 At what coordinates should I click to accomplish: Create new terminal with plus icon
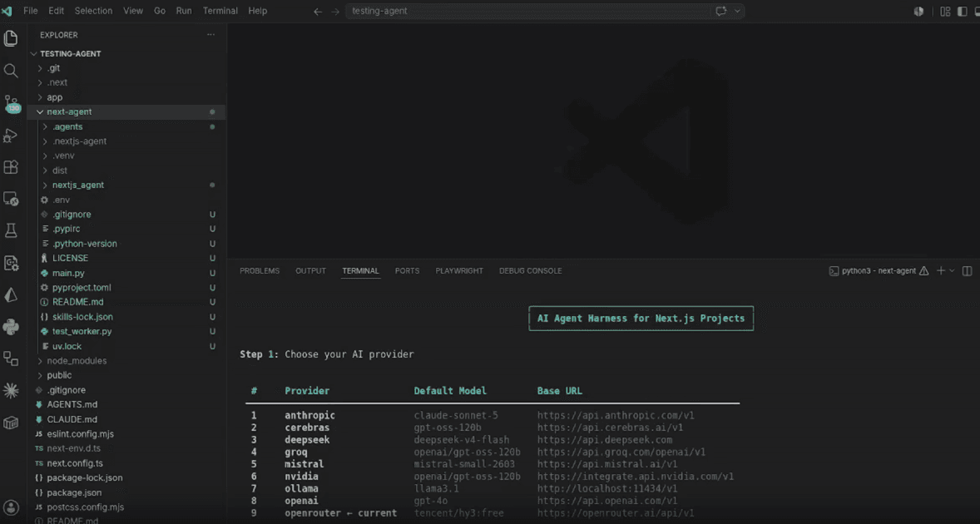pos(941,270)
